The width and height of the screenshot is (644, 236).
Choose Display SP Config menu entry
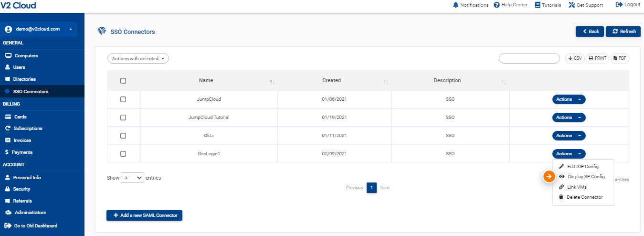click(586, 177)
